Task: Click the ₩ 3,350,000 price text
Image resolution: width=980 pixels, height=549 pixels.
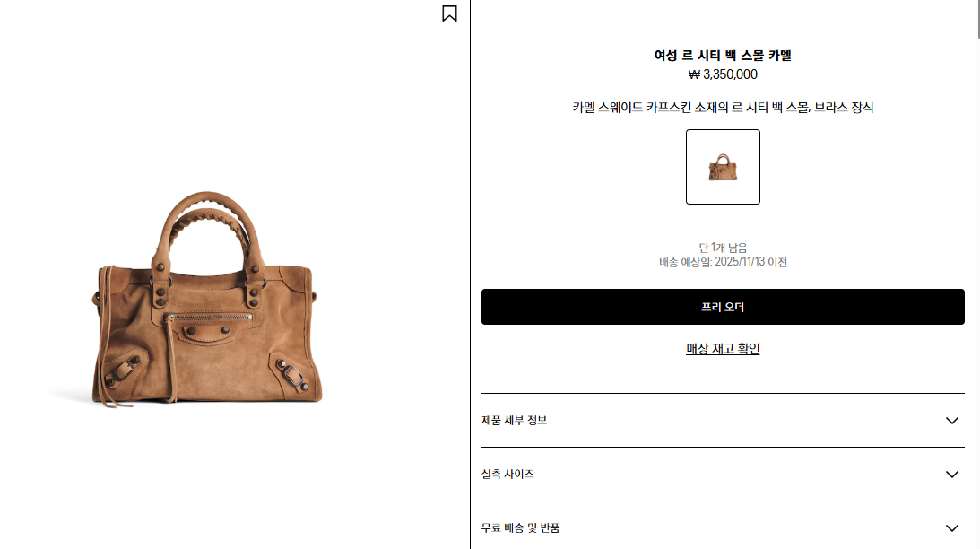Action: click(723, 74)
